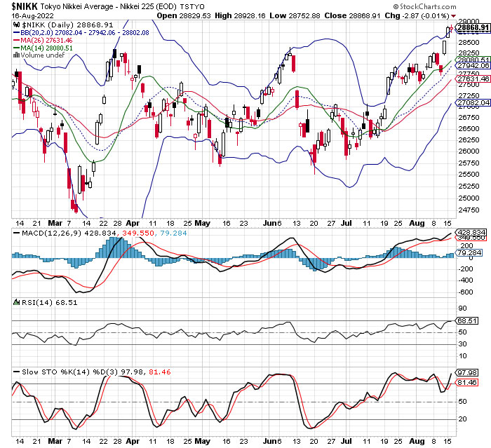
Task: Click the MACD(12,26,9) panel label
Action: click(51, 233)
